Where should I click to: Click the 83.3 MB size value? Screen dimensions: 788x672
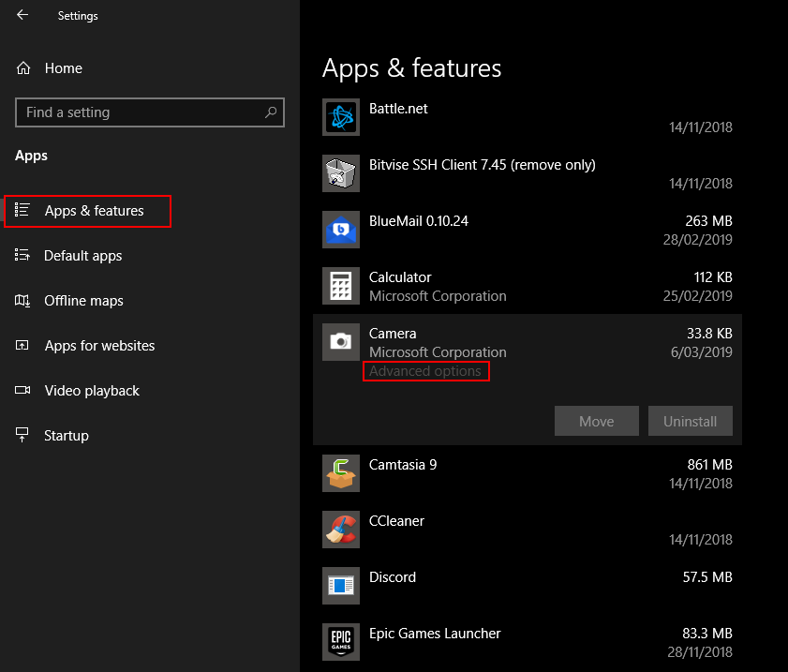click(707, 634)
